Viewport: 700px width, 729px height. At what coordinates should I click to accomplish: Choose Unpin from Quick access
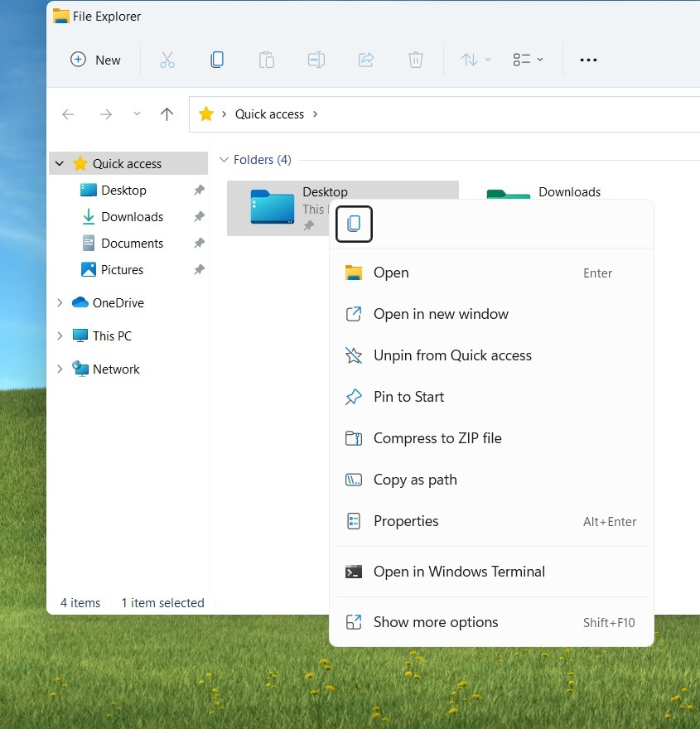click(491, 355)
